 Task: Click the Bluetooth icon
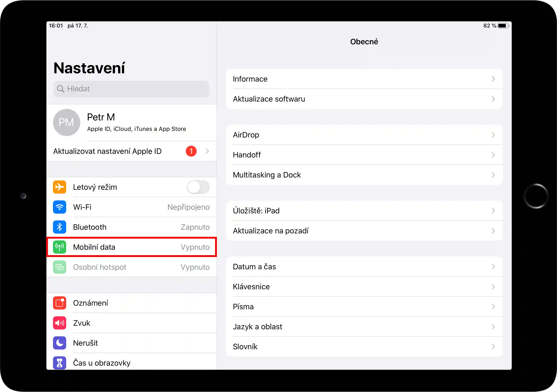pyautogui.click(x=59, y=227)
